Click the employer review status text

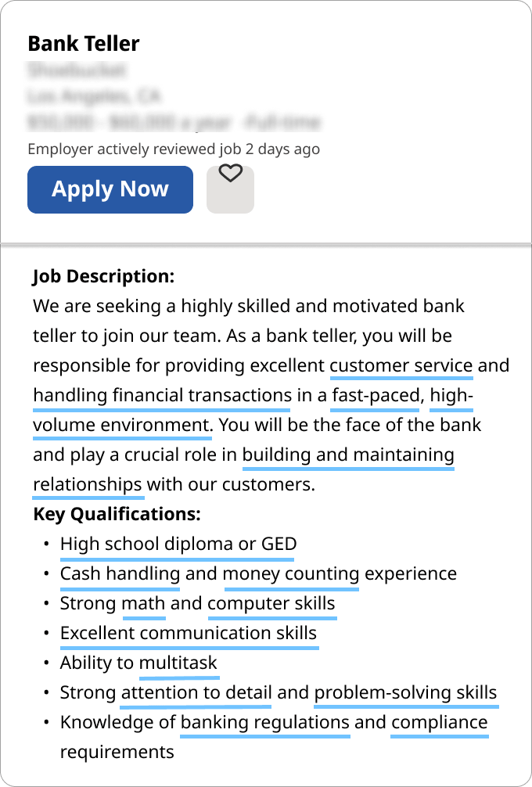tap(174, 149)
